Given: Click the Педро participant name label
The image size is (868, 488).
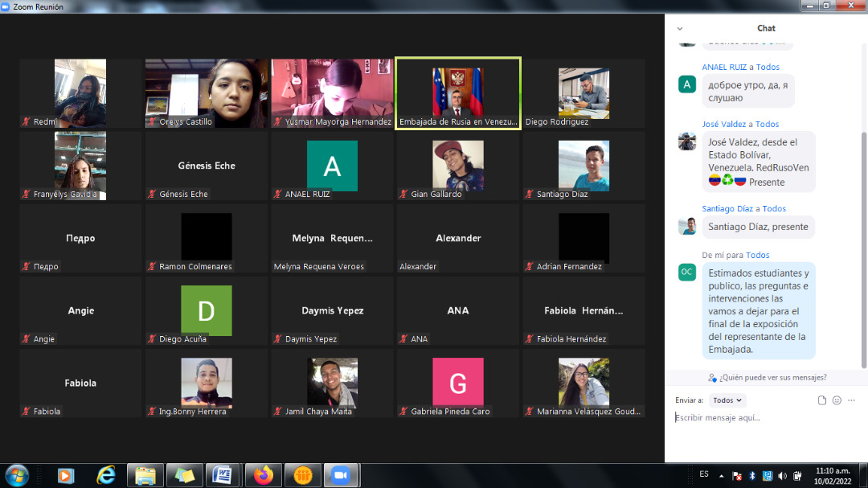Looking at the screenshot, I should click(46, 267).
